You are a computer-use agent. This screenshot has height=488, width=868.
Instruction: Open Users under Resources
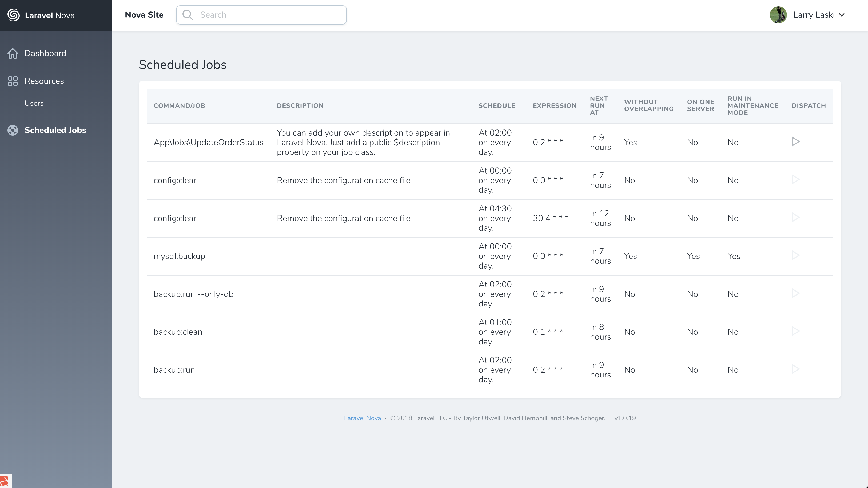coord(34,103)
